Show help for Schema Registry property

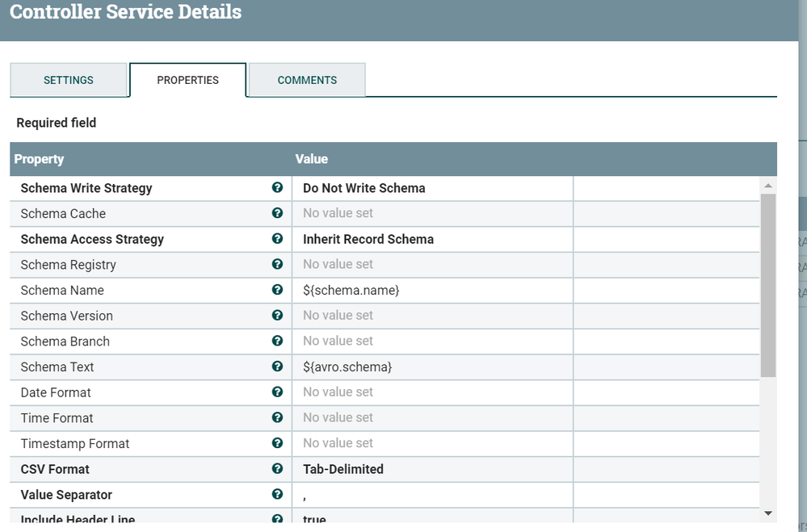click(x=278, y=264)
